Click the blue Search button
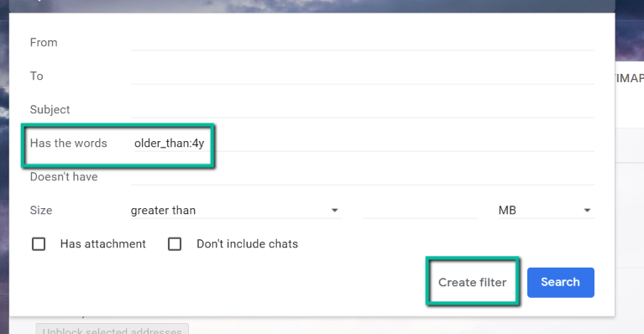644x334 pixels. pyautogui.click(x=561, y=282)
